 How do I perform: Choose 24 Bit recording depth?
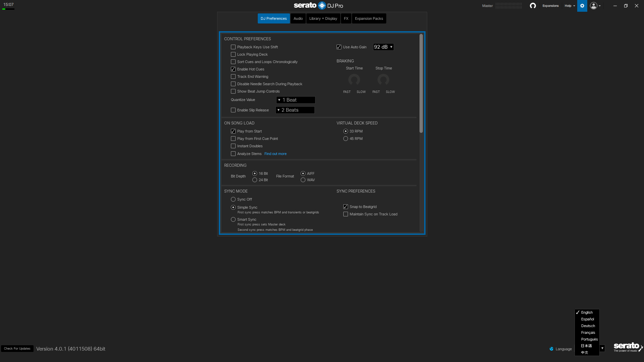tap(255, 180)
